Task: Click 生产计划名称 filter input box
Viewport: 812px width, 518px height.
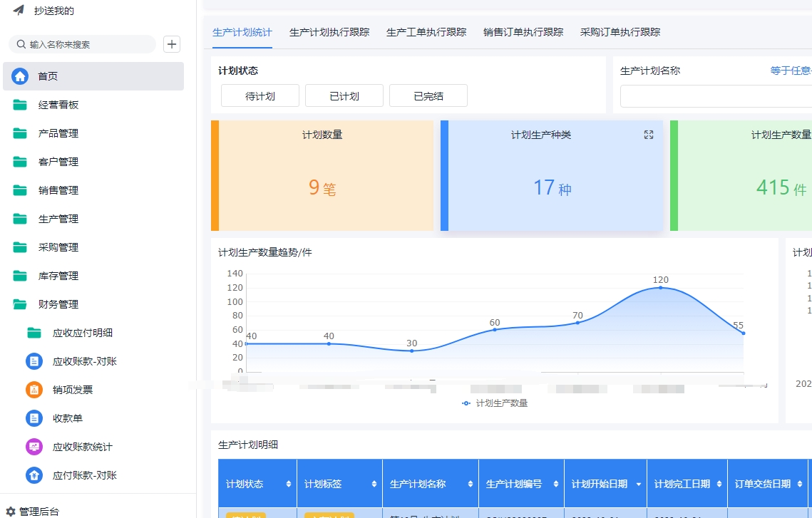Action: 716,96
